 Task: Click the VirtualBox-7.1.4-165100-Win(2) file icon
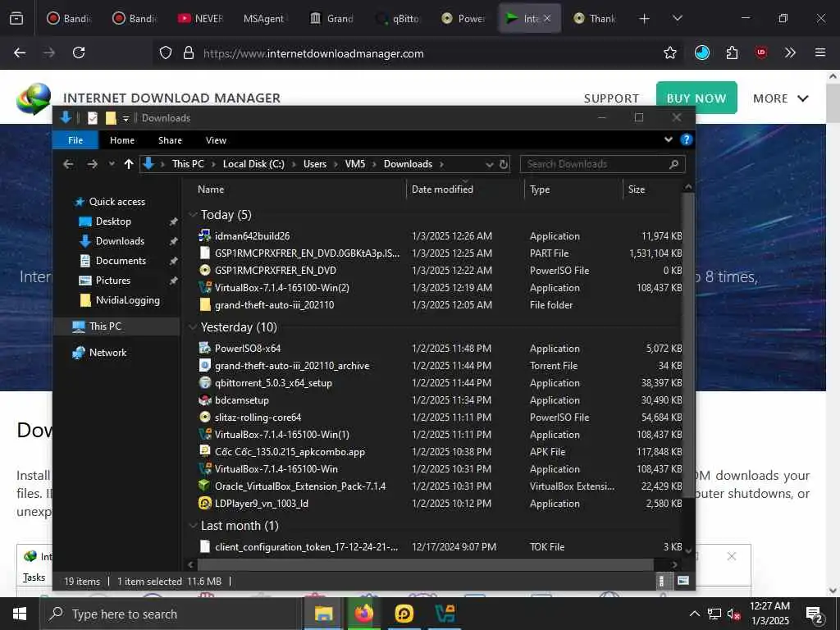pyautogui.click(x=204, y=288)
